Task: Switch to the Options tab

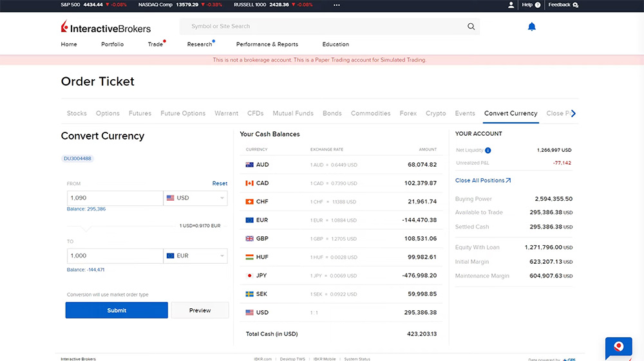Action: pyautogui.click(x=108, y=113)
